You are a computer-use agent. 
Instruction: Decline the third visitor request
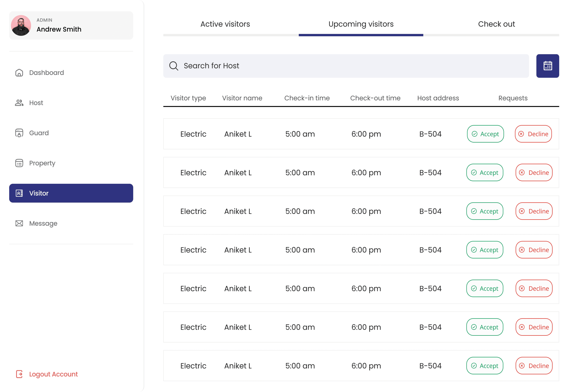pos(534,211)
